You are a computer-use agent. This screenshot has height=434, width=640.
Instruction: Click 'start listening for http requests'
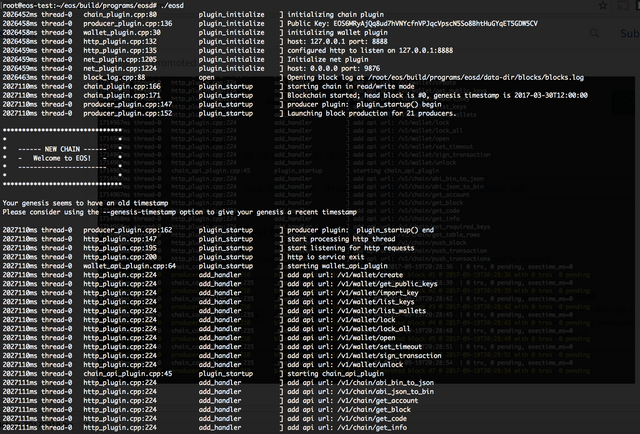(351, 248)
